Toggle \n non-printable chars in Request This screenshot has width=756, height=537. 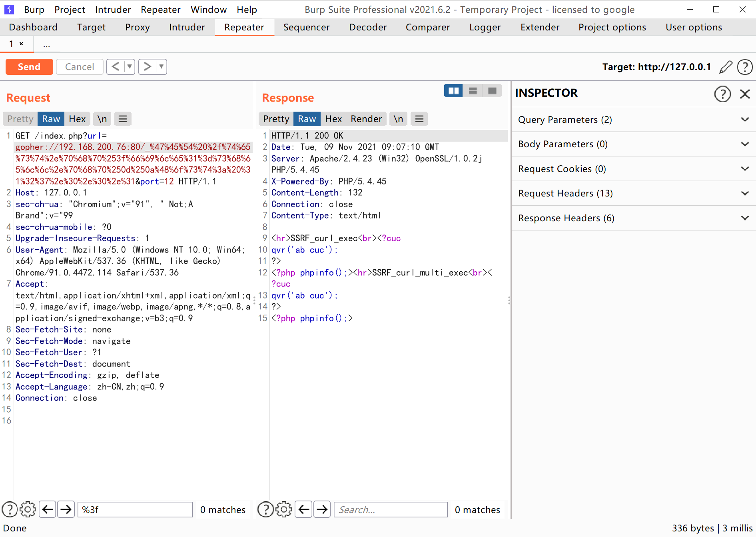[102, 119]
